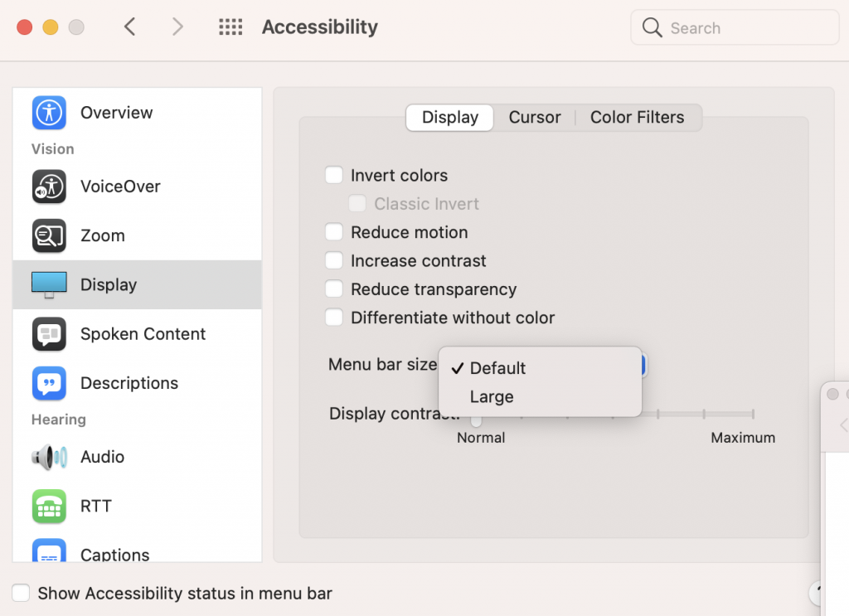Click the magnifying glass search icon
This screenshot has width=849, height=616.
(x=652, y=27)
